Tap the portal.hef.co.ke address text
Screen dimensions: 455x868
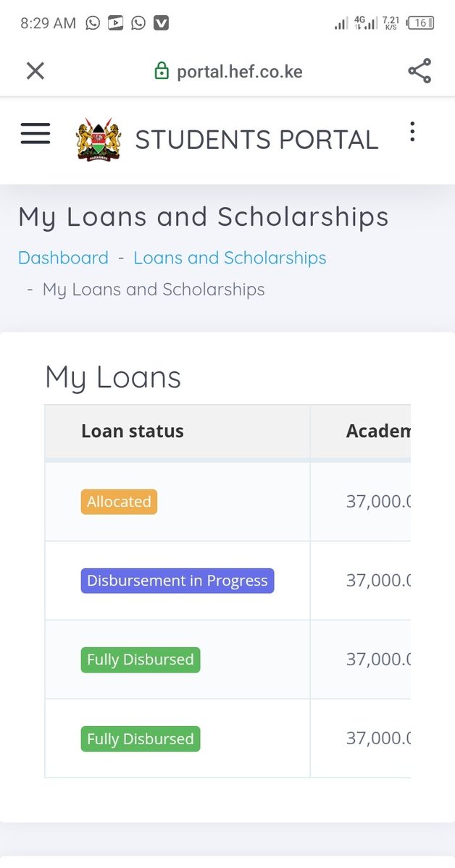click(x=239, y=72)
